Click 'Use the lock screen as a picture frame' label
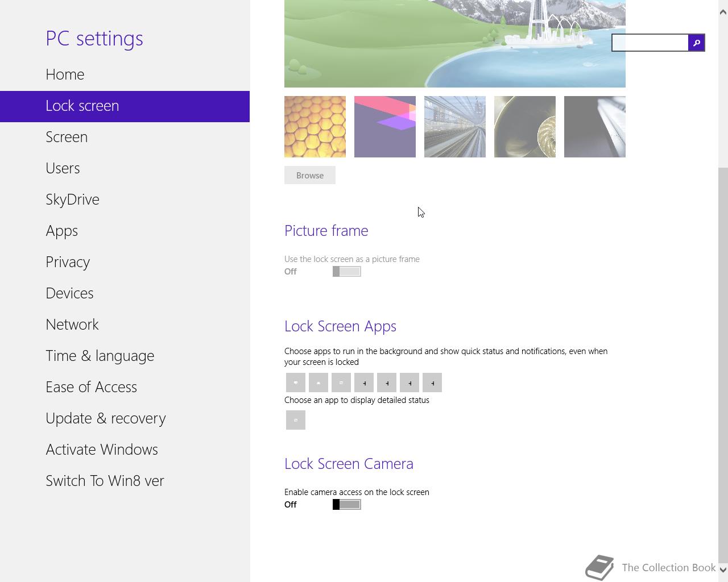The width and height of the screenshot is (728, 582). [x=352, y=259]
